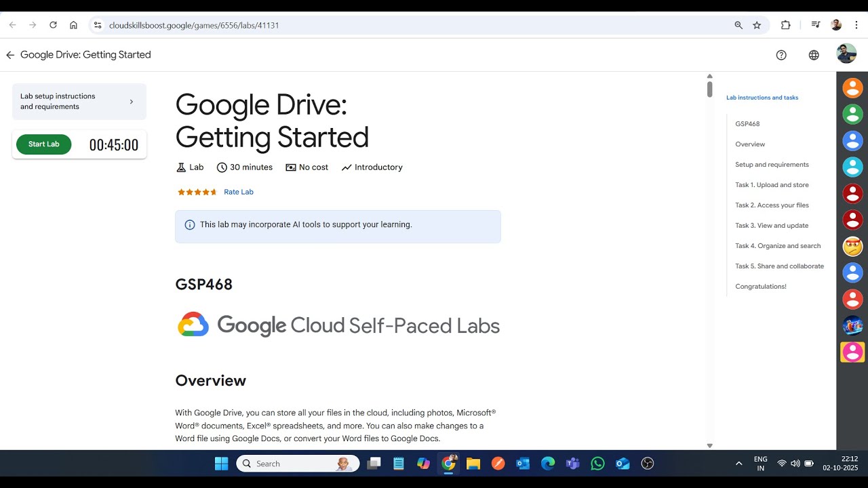Image resolution: width=868 pixels, height=488 pixels.
Task: Show hidden icons tray chevron
Action: point(738,464)
